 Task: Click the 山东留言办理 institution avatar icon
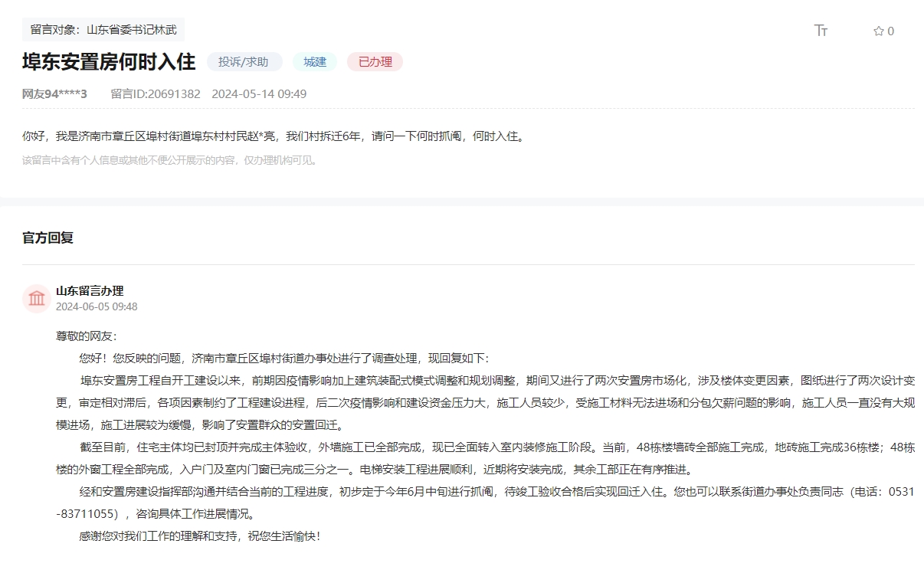(37, 299)
